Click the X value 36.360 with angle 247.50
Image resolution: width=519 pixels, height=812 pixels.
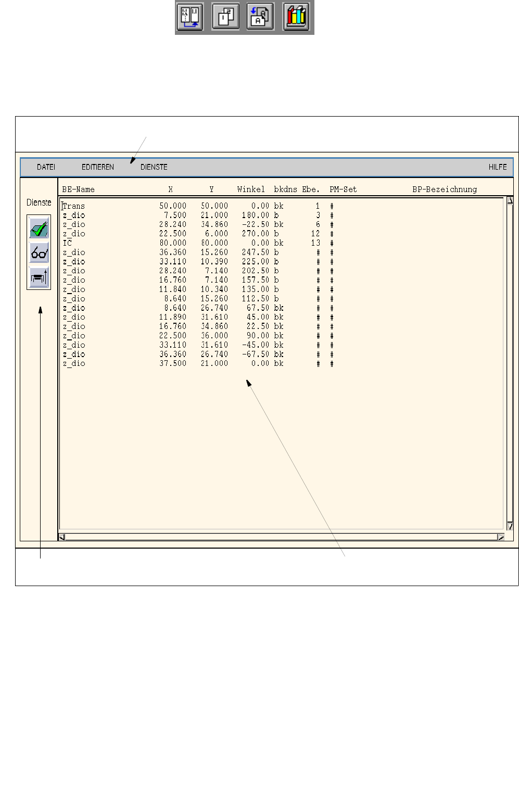pyautogui.click(x=173, y=252)
